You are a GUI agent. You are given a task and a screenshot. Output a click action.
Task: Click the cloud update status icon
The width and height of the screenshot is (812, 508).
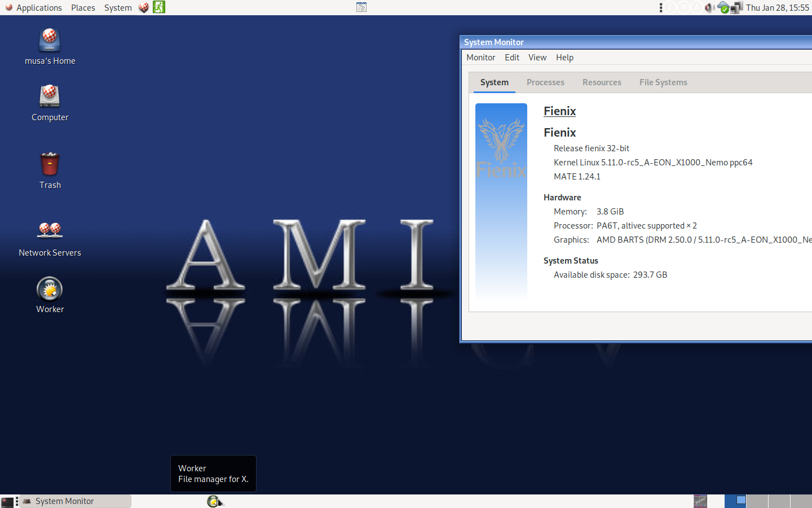(x=723, y=8)
